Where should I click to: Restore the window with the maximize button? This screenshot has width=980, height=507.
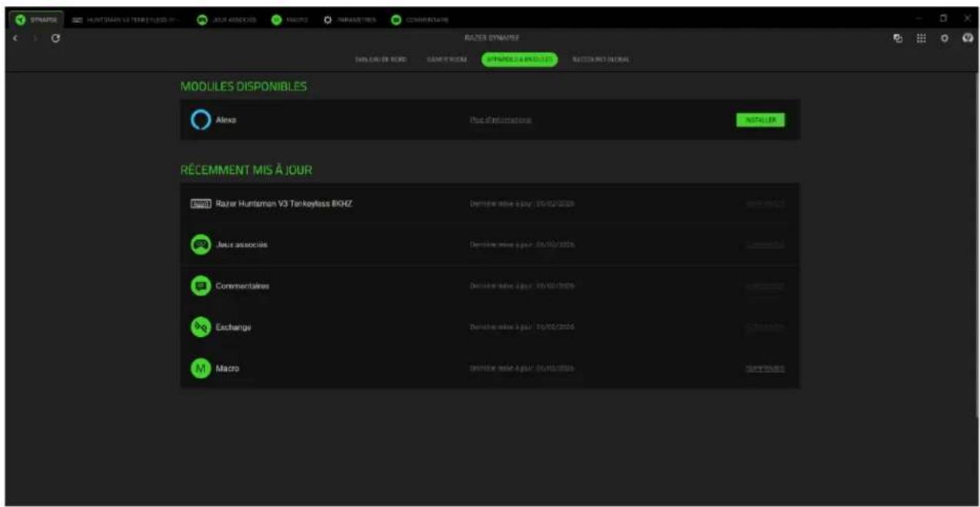click(943, 18)
